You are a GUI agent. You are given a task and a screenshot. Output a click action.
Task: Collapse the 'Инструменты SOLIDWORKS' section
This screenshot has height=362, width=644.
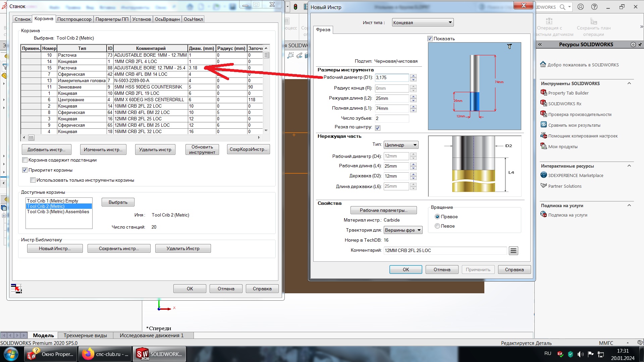629,83
